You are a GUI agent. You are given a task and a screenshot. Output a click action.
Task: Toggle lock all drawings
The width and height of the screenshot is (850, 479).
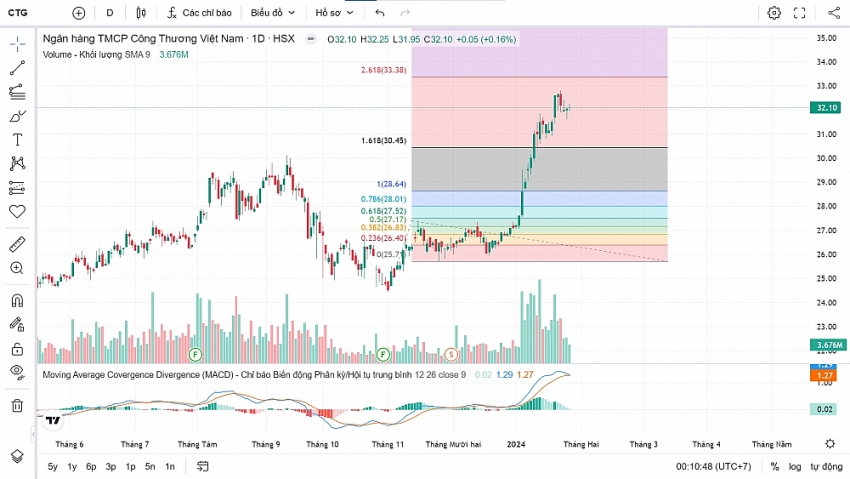point(17,349)
